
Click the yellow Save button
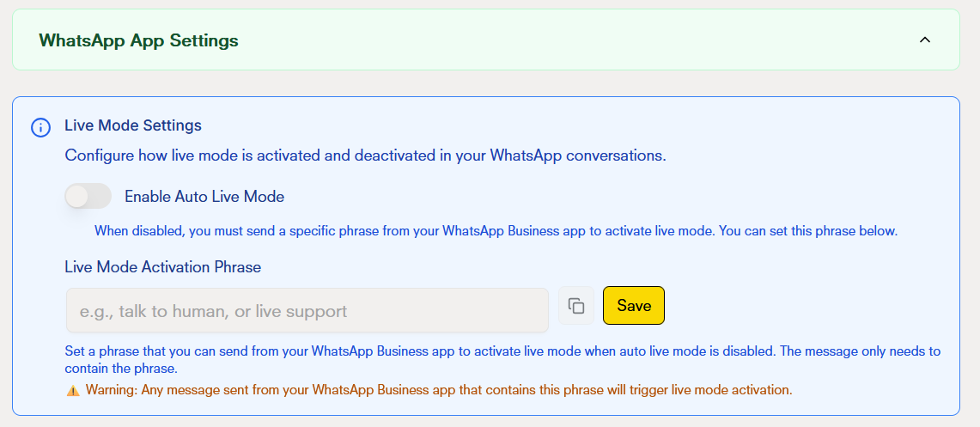click(x=634, y=306)
